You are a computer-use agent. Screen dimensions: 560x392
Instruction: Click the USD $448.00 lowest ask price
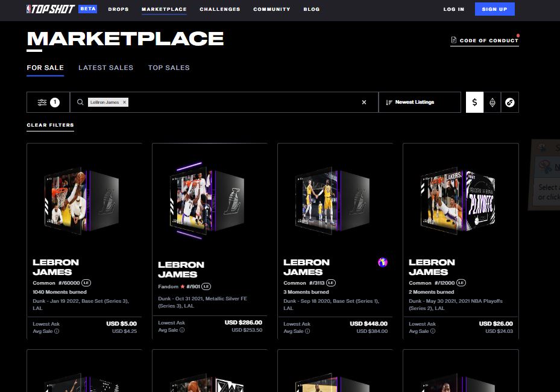[x=368, y=324]
